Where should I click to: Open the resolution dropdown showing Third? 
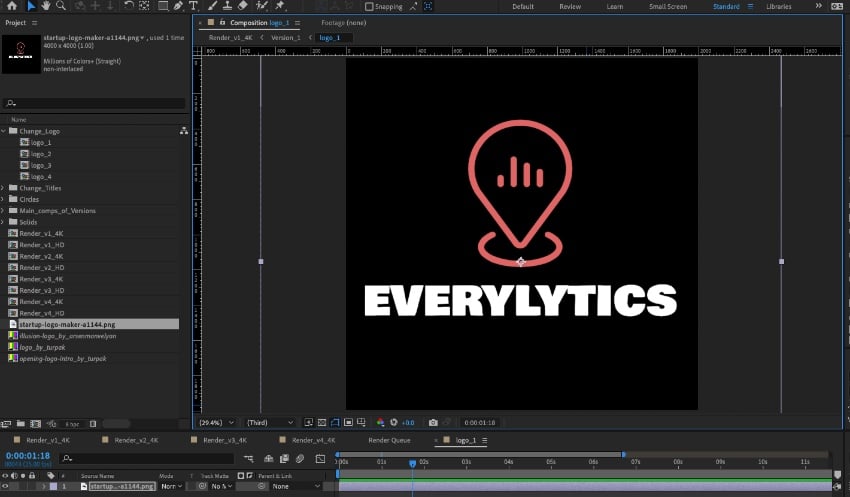[269, 423]
